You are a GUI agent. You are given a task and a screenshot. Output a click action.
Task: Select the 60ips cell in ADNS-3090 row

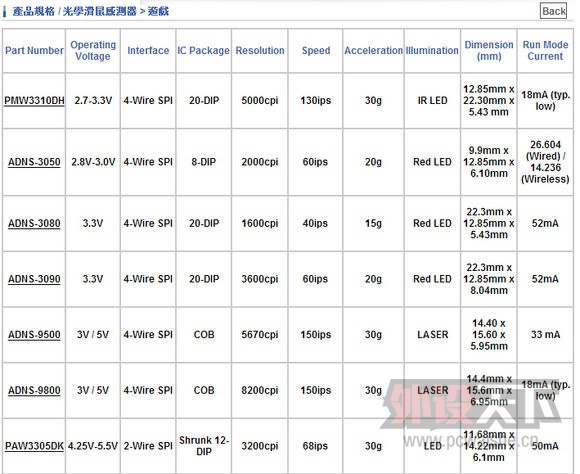315,279
